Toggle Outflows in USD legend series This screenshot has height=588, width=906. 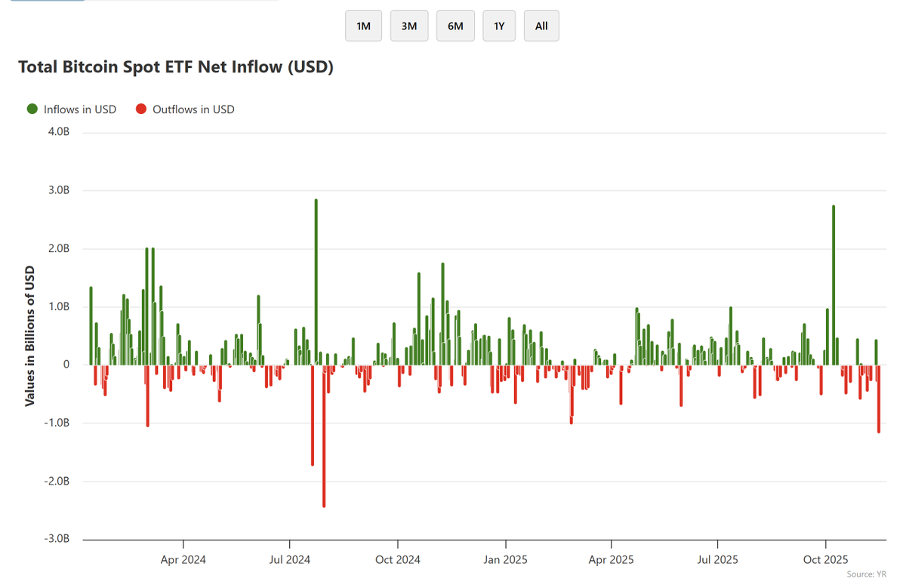coord(185,109)
